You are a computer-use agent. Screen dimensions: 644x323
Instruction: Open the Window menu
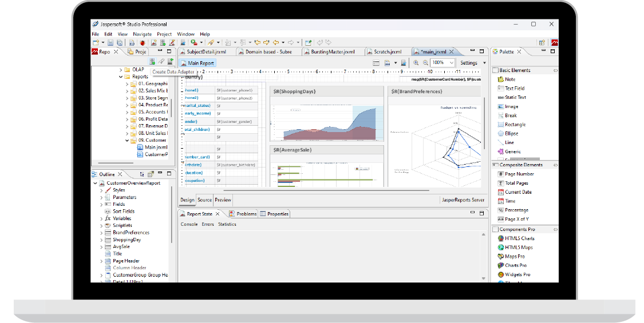click(185, 34)
